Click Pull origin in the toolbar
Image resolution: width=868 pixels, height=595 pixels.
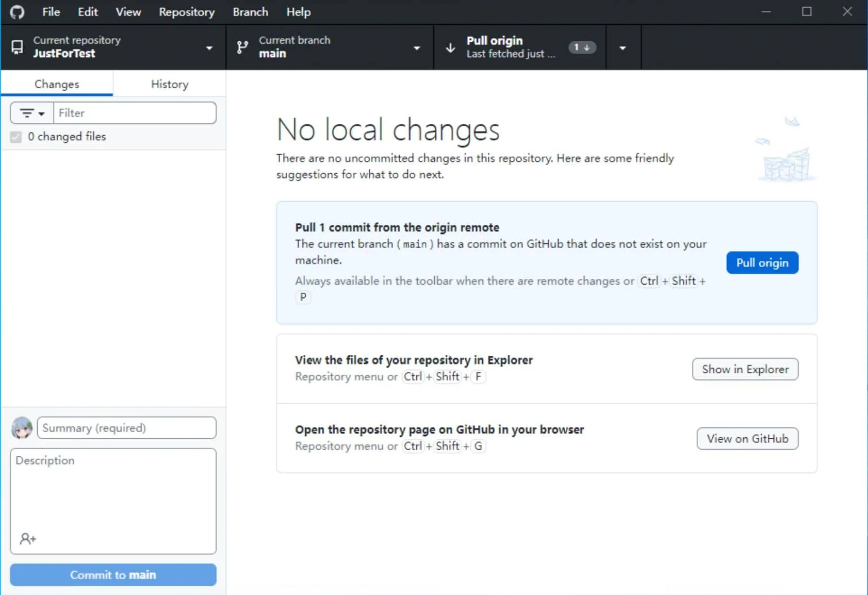tap(520, 47)
